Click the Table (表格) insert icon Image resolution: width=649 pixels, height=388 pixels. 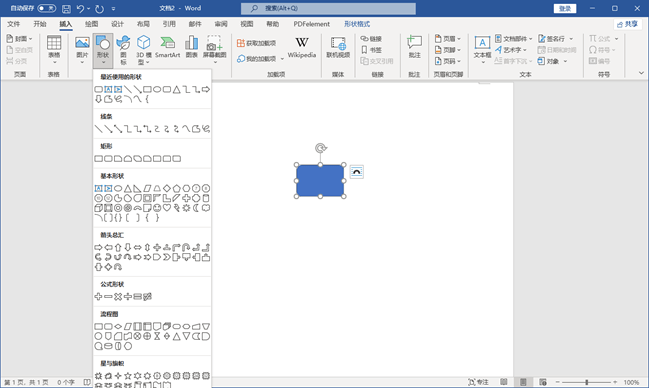coord(54,50)
